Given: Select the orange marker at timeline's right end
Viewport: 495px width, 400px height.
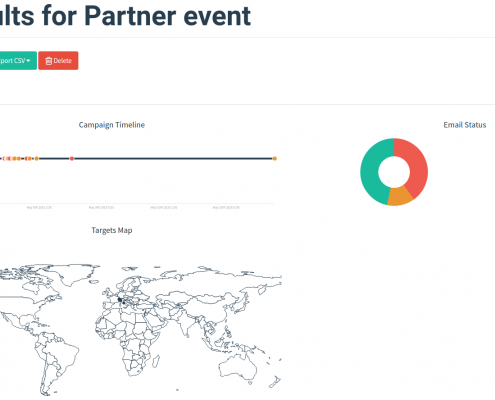Looking at the screenshot, I should click(275, 159).
